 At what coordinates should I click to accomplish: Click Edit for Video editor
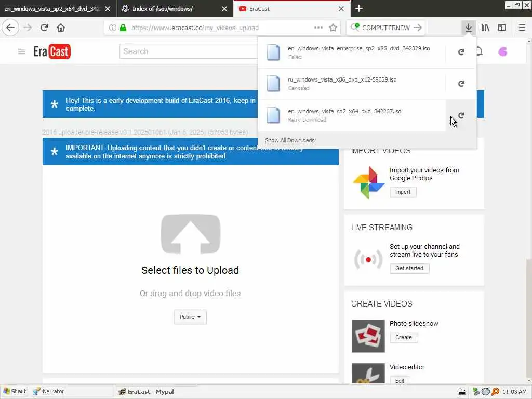pos(400,381)
